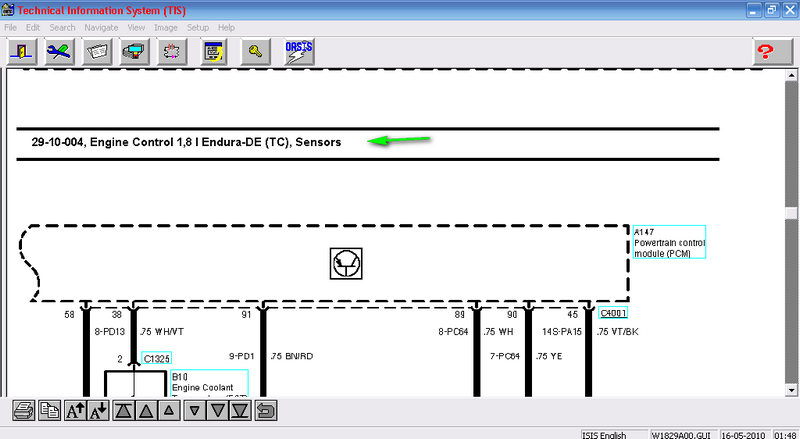The image size is (800, 439).
Task: Open the red question mark help button
Action: [x=767, y=51]
